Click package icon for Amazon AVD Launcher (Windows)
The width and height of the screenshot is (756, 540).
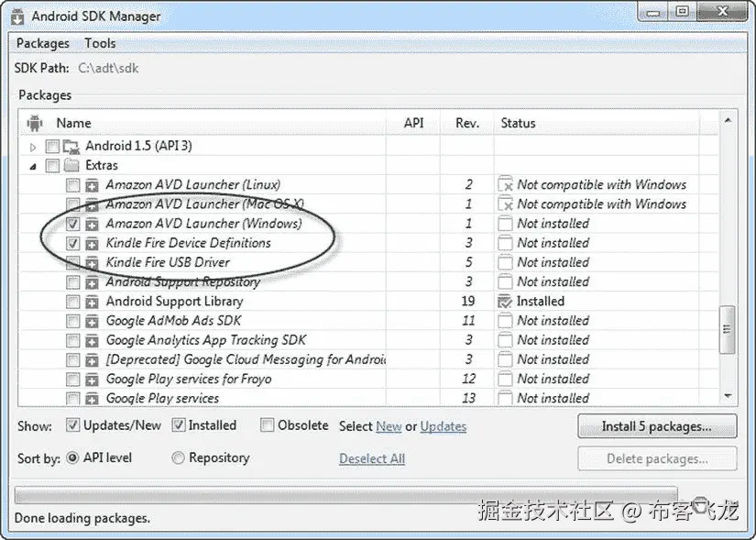tap(92, 224)
